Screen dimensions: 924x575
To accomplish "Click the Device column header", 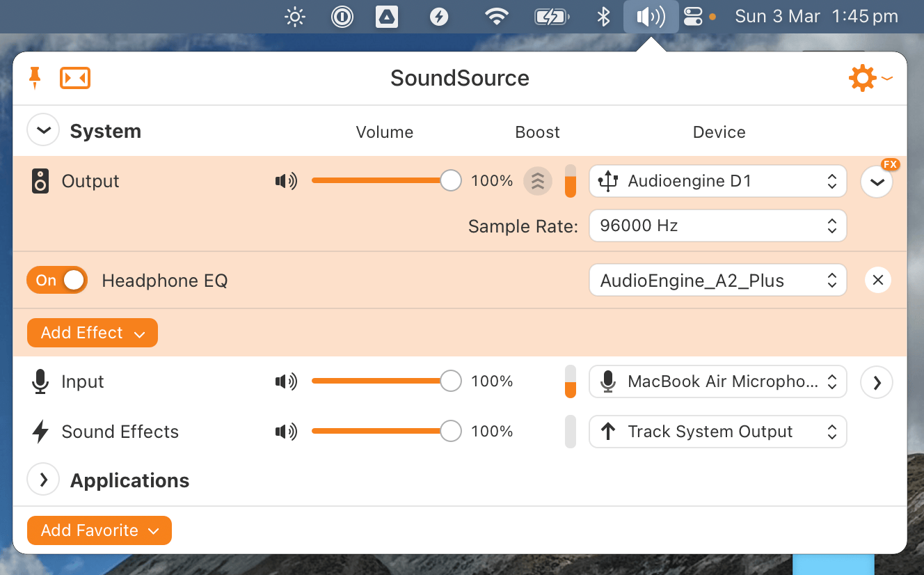I will [x=719, y=132].
